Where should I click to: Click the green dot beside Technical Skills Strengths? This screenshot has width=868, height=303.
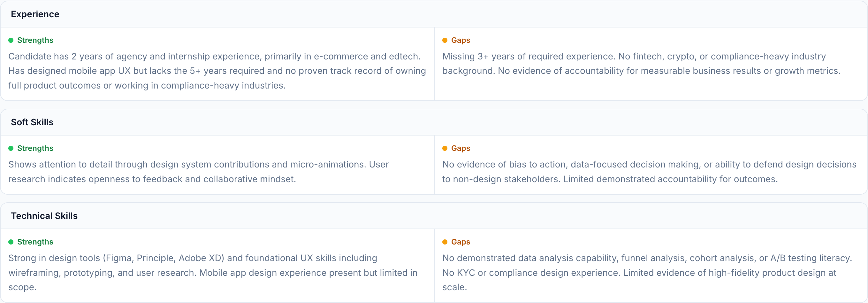pos(11,242)
